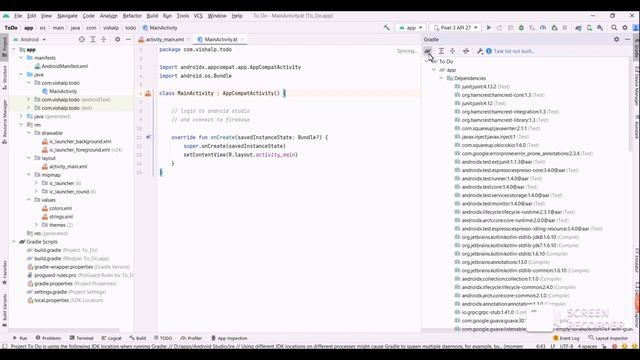Image resolution: width=640 pixels, height=360 pixels.
Task: Click Expand All icon in the Project panel
Action: click(93, 39)
